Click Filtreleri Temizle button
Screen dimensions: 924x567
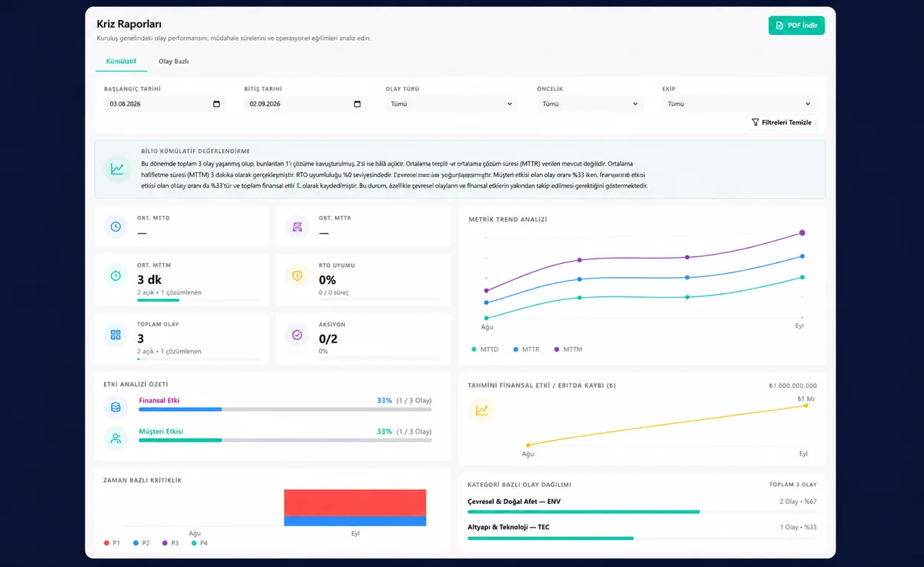782,122
